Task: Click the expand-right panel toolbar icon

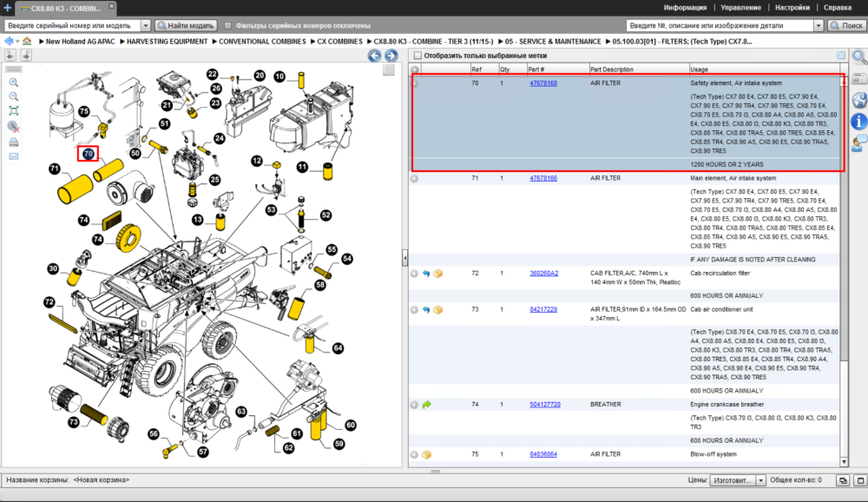Action: coord(26,55)
